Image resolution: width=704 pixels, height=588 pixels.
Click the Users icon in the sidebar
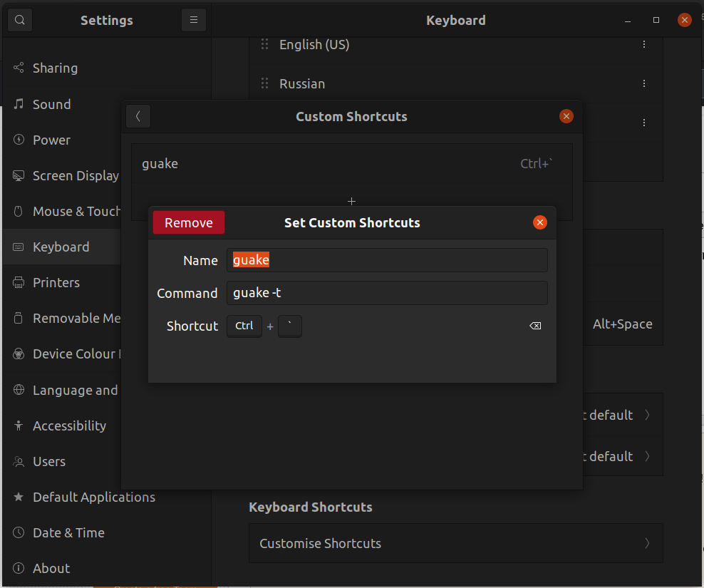point(17,461)
